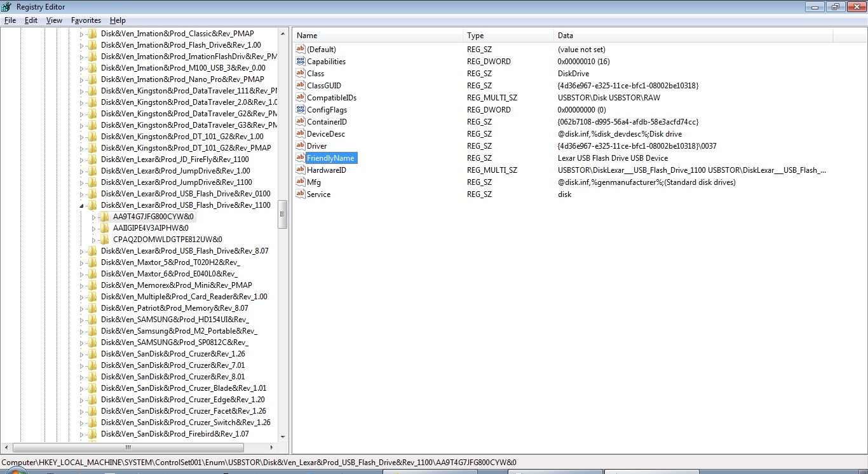This screenshot has width=868, height=474.
Task: Click the registry path in the status bar
Action: (x=259, y=463)
